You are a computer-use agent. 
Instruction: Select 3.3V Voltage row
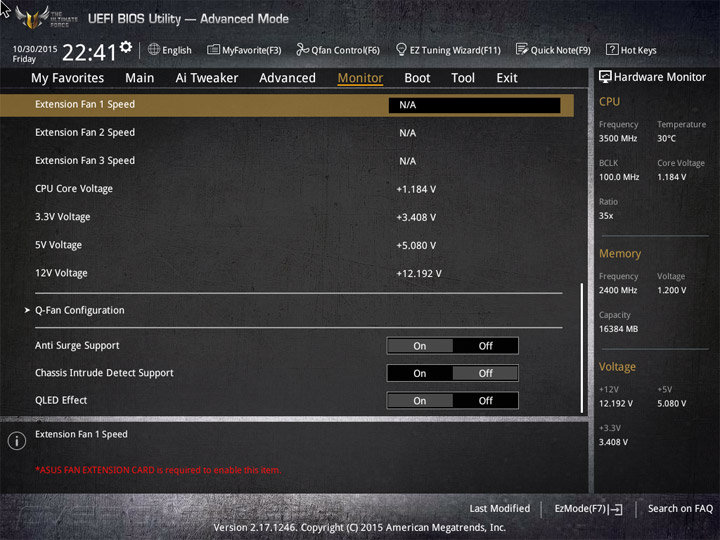coord(287,217)
